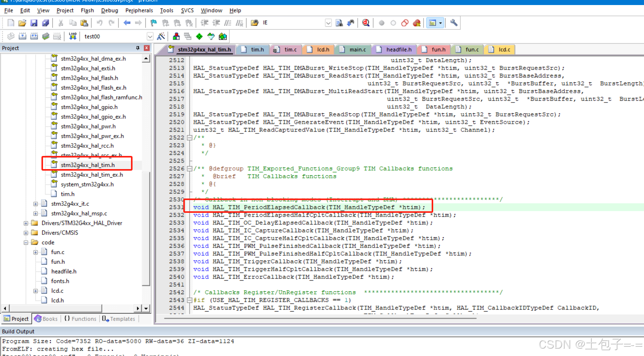
Task: Open Manage Project Items with the colored blocks icon
Action: pyautogui.click(x=176, y=36)
